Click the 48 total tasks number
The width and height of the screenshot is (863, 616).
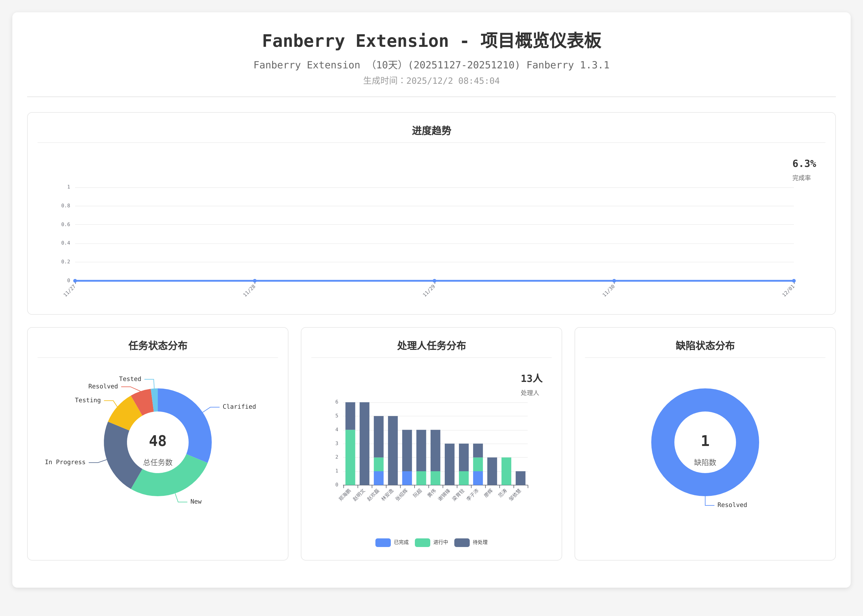157,441
